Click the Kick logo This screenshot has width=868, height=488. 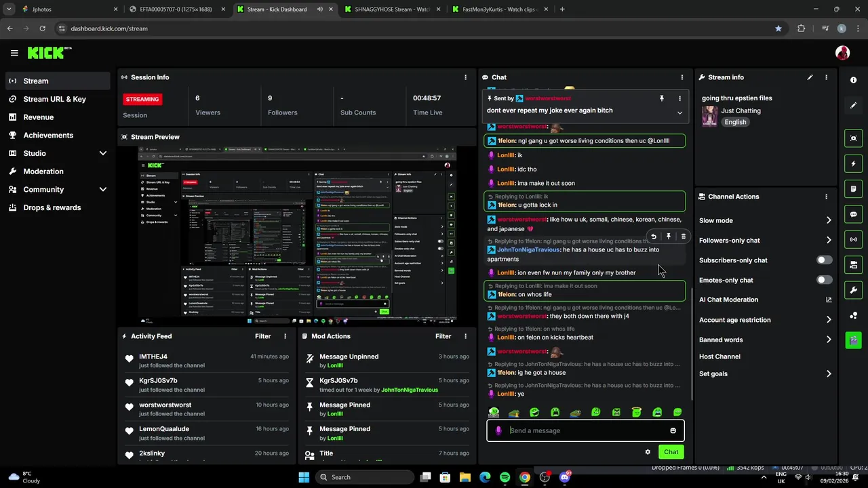tap(49, 53)
